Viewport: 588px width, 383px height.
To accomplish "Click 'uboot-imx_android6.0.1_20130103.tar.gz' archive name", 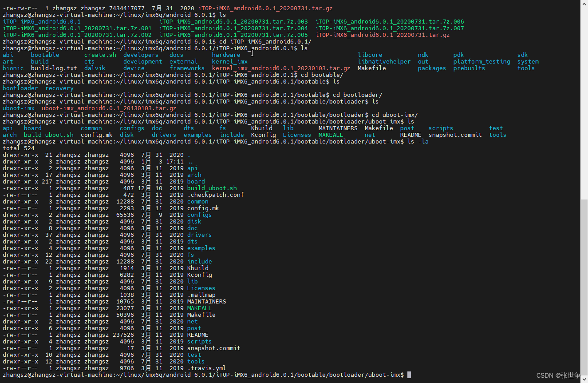I will [x=109, y=108].
